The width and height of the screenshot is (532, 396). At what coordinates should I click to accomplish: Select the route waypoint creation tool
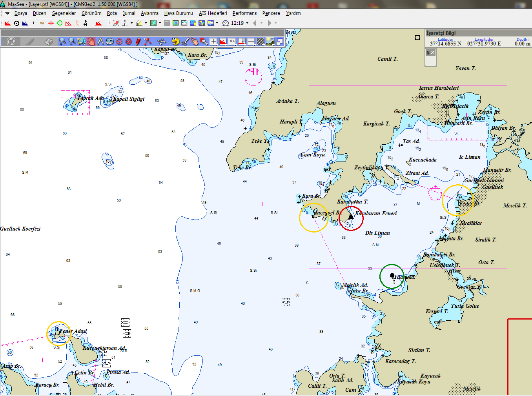(148, 41)
